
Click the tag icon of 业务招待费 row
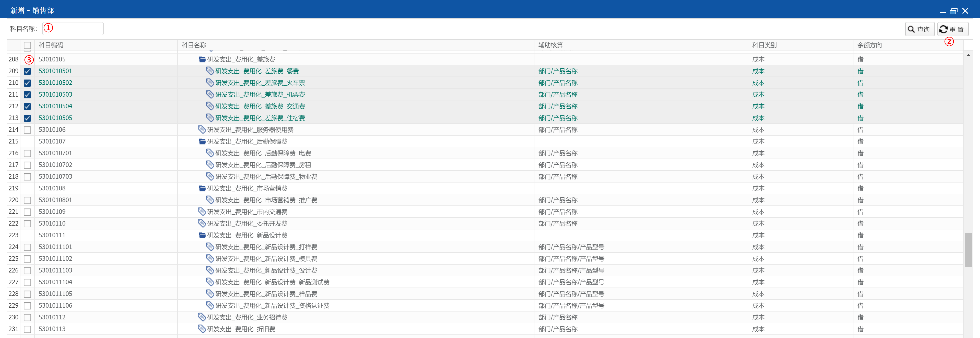(x=202, y=317)
